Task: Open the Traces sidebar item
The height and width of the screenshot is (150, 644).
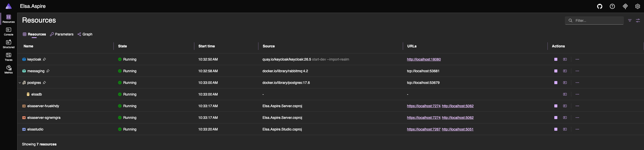Action: click(9, 57)
